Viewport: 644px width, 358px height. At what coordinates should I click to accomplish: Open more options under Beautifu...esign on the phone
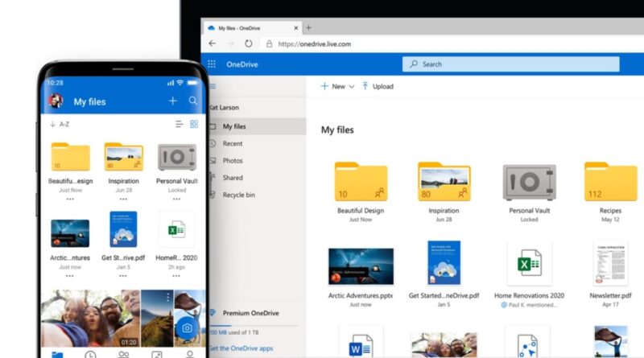[70, 200]
